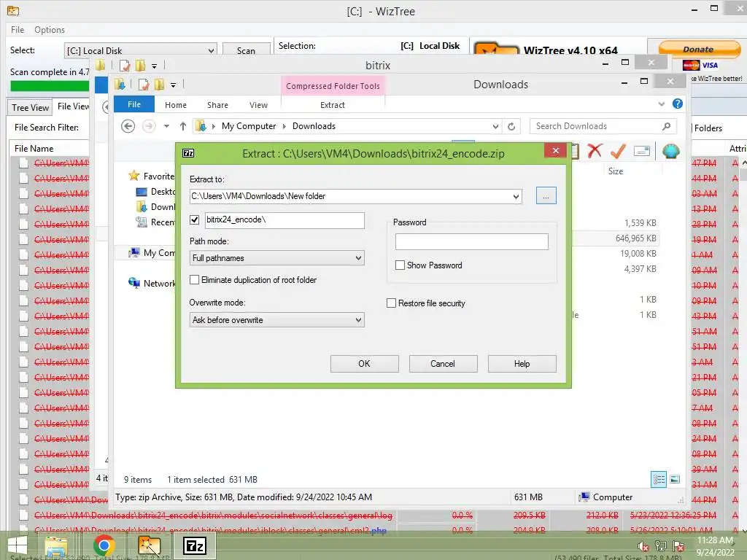Screen dimensions: 747x560
Task: Open Windows Start button
Action: tap(18, 545)
